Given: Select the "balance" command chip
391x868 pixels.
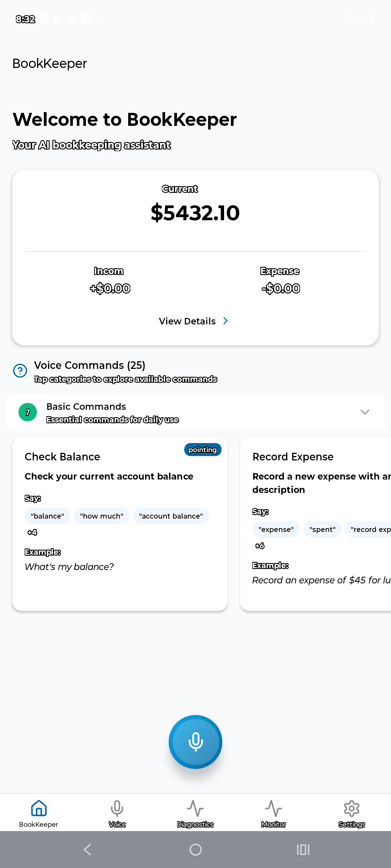Looking at the screenshot, I should (47, 516).
